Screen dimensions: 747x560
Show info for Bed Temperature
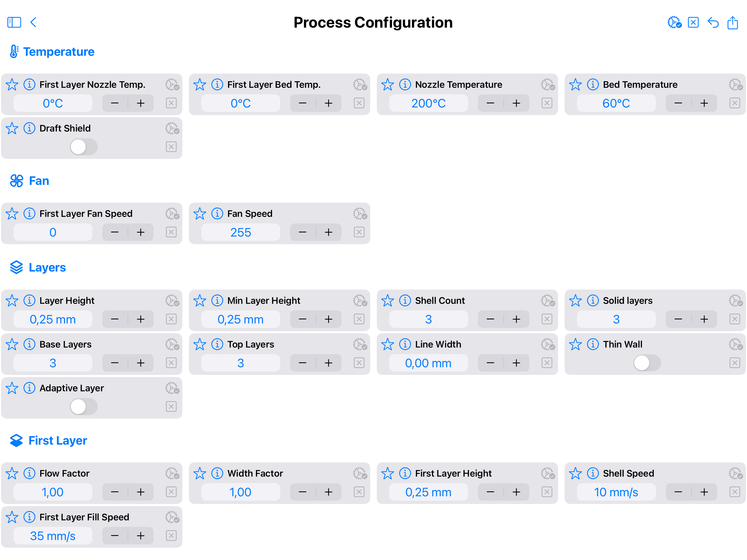[593, 84]
